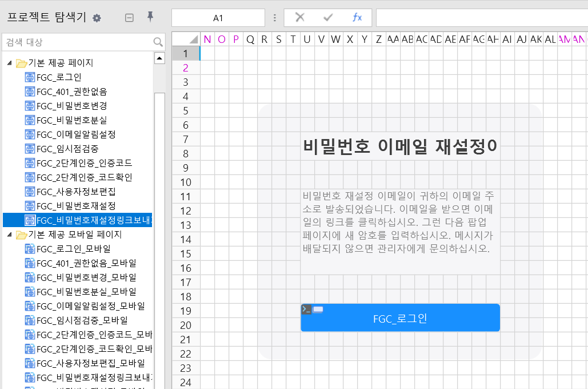Collapse the 기본 제공 페이지 folder

click(x=10, y=63)
